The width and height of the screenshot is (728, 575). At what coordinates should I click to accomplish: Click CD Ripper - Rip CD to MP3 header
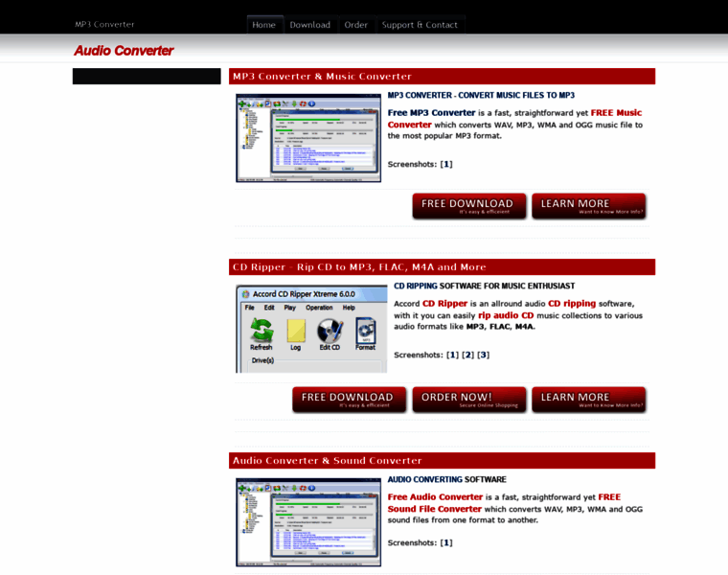tap(442, 267)
